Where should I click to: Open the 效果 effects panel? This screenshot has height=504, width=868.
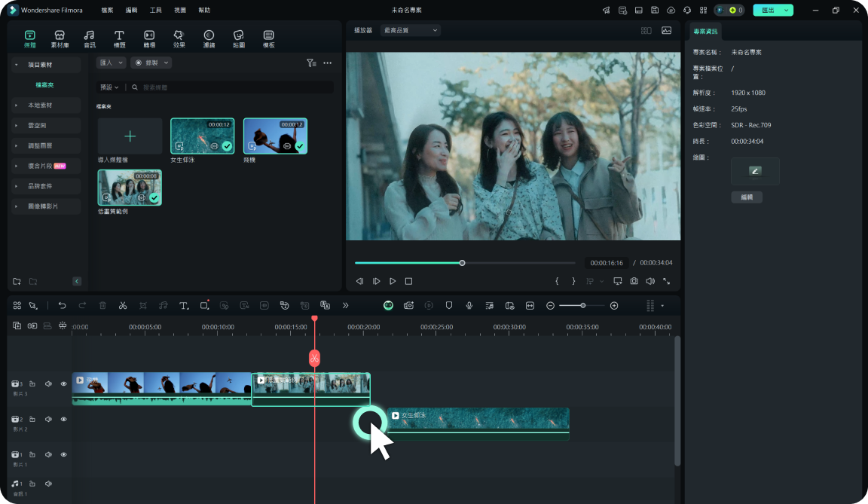click(x=179, y=38)
